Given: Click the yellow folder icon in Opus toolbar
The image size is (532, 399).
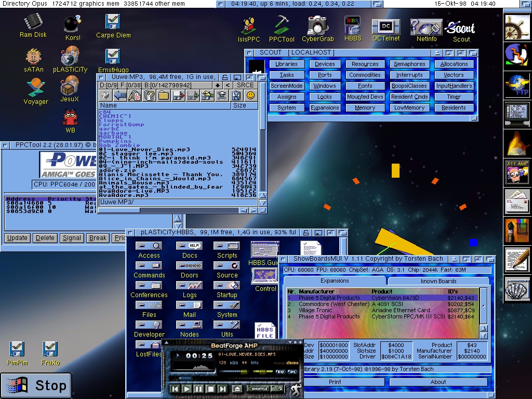Looking at the screenshot, I should click(164, 96).
